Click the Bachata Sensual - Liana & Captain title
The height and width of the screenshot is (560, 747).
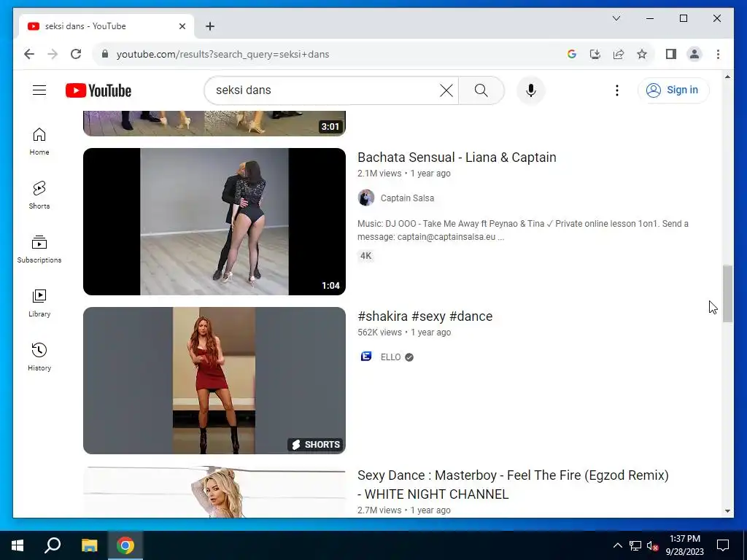click(457, 157)
